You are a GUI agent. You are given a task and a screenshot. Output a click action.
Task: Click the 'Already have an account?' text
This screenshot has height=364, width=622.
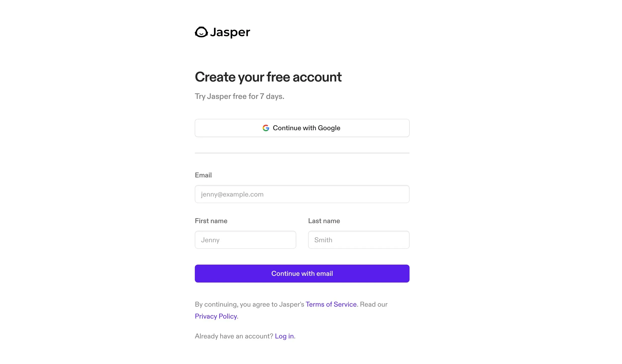click(x=234, y=336)
